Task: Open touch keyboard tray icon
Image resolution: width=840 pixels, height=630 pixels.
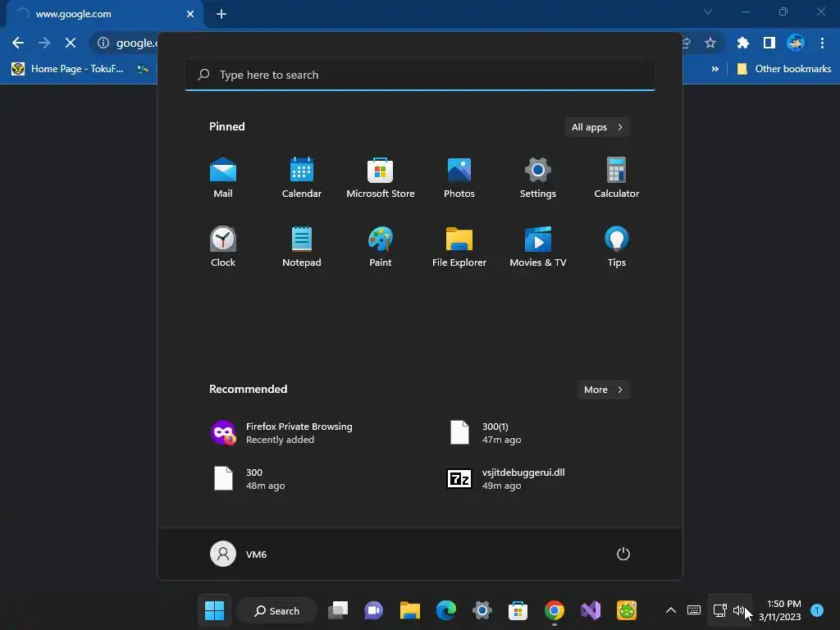Action: (694, 610)
